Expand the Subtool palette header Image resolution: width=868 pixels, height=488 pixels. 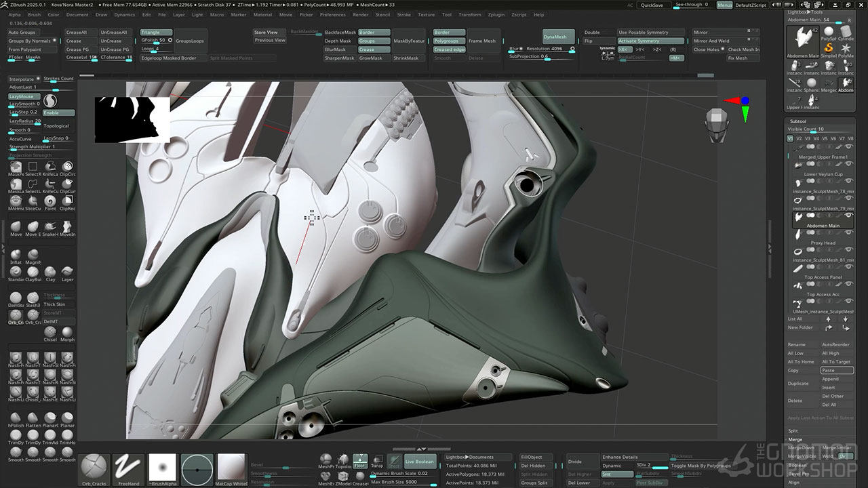tap(797, 121)
